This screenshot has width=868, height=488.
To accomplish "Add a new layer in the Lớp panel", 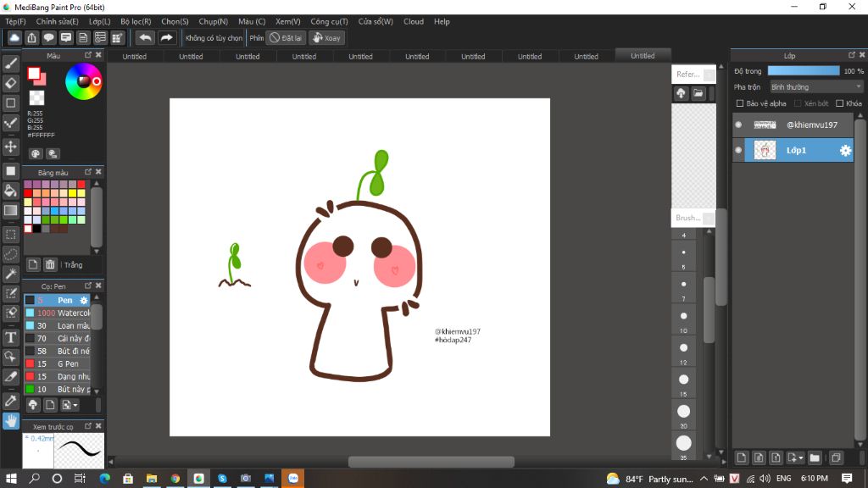I will [741, 457].
